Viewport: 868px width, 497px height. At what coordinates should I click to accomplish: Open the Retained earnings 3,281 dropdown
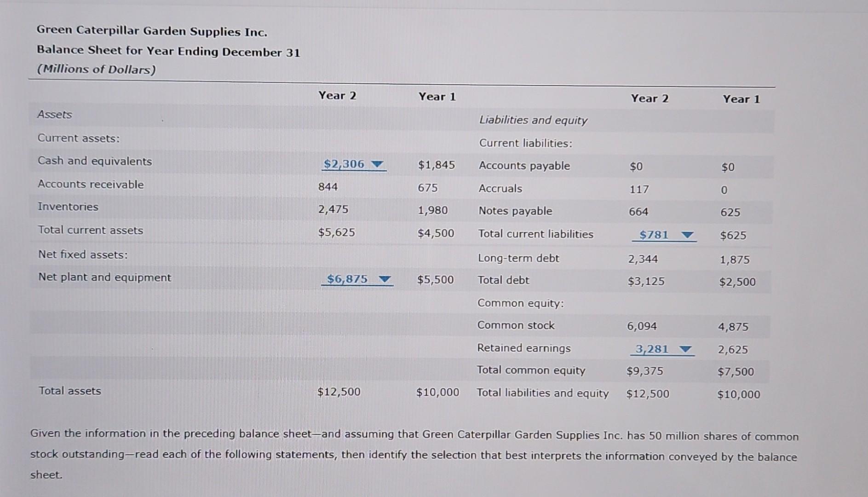coord(662,349)
